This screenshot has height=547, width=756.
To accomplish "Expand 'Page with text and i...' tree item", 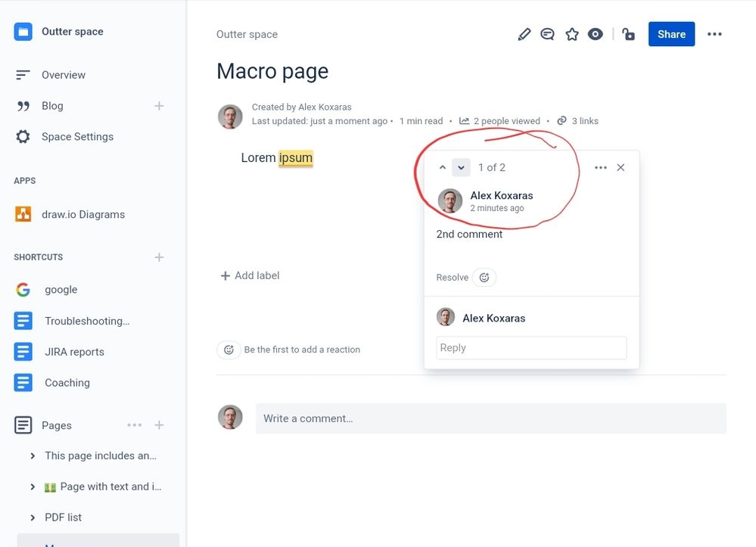I will pos(33,486).
